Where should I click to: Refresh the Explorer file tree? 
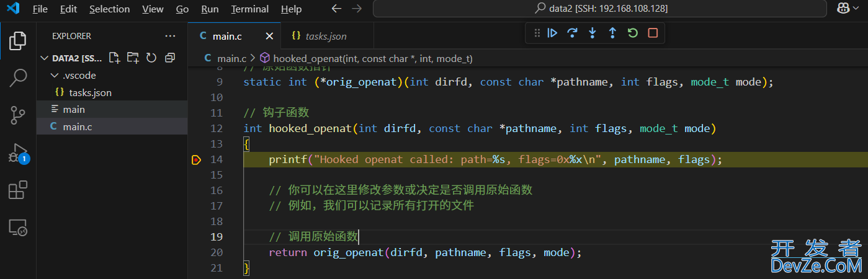point(151,58)
